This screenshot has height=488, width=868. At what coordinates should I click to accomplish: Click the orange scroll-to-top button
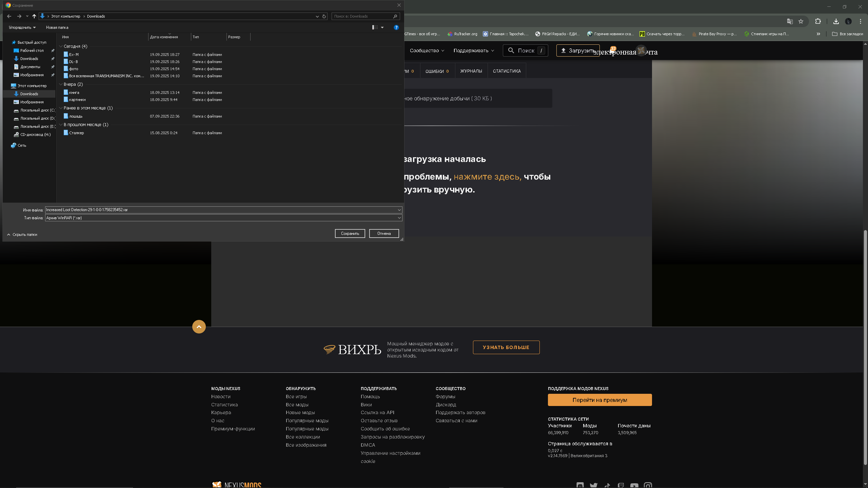[199, 327]
